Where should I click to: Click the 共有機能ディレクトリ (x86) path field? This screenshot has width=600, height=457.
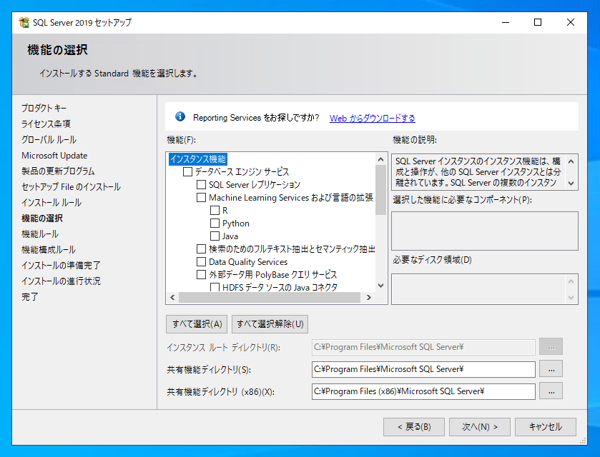click(424, 391)
